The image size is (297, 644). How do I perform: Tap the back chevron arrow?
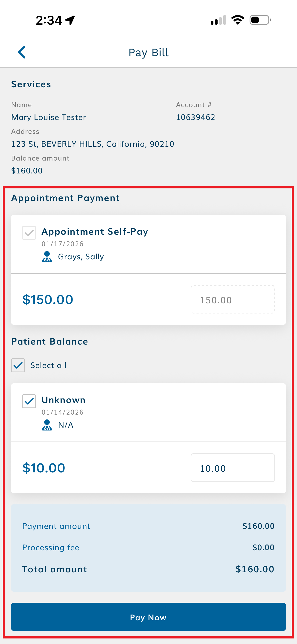point(22,52)
